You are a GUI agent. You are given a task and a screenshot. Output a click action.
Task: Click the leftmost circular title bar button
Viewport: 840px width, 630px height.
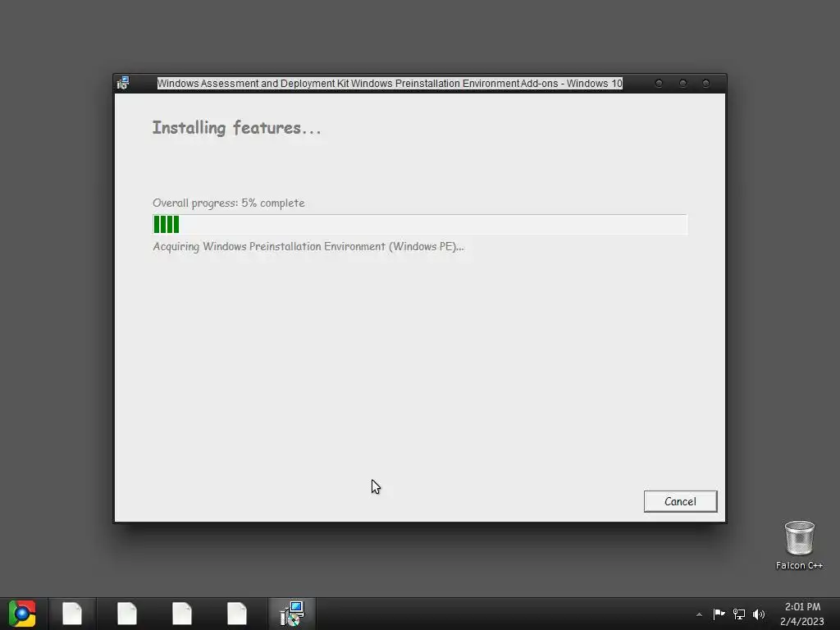(659, 84)
